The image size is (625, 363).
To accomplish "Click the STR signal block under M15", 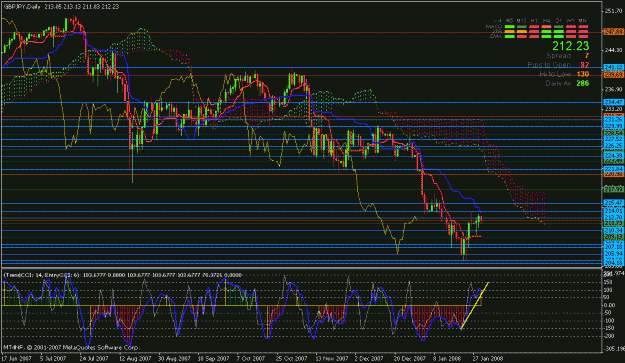I will point(522,31).
